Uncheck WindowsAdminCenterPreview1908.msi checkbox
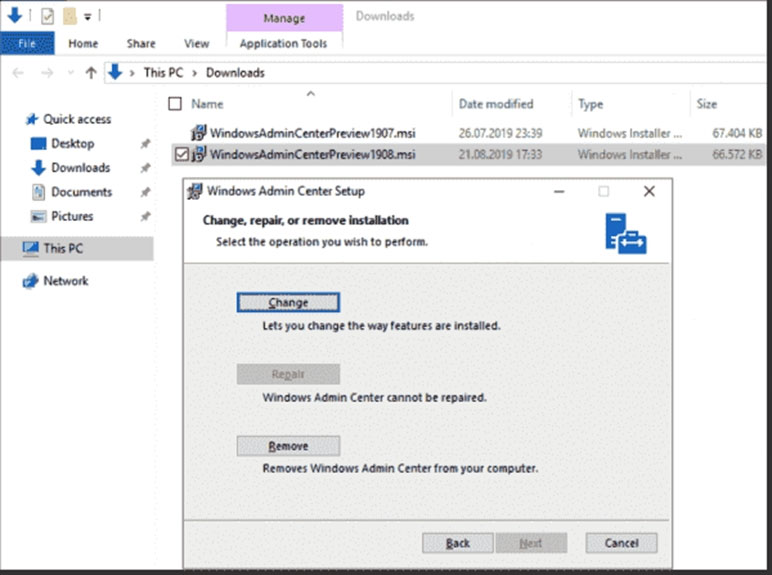This screenshot has height=575, width=772. (x=181, y=154)
